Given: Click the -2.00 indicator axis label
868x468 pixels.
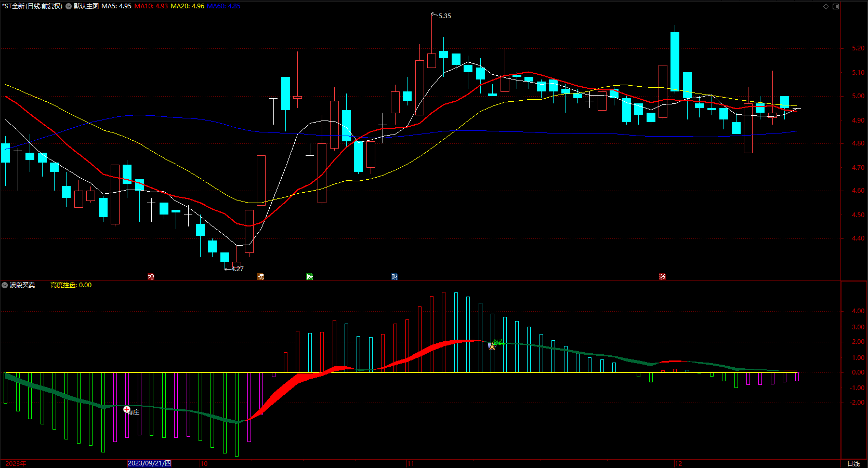Looking at the screenshot, I should [x=857, y=403].
